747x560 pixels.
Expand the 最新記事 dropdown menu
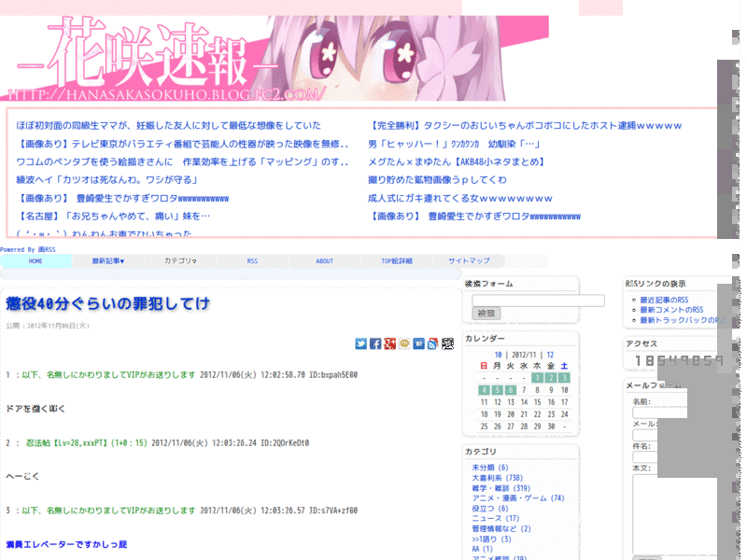(107, 260)
